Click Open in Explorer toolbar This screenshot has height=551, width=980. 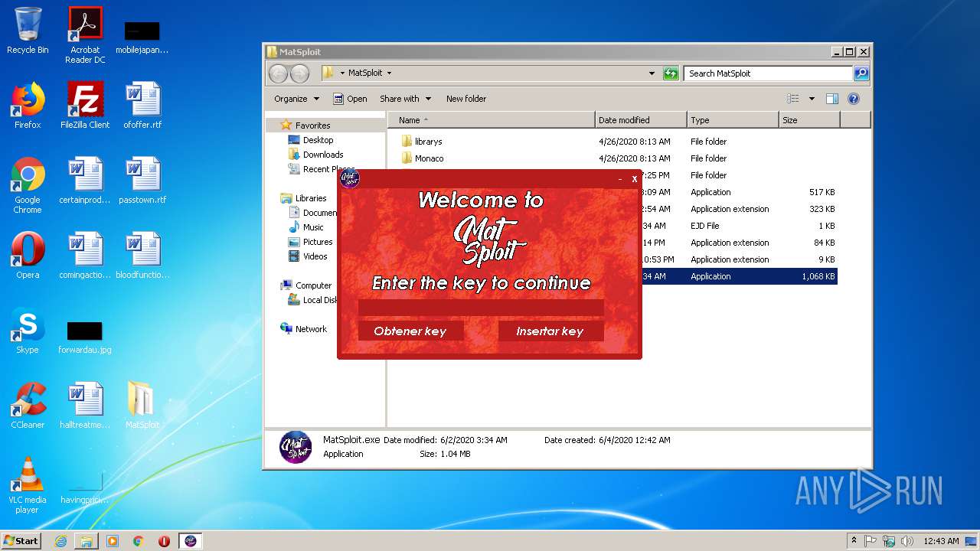350,99
